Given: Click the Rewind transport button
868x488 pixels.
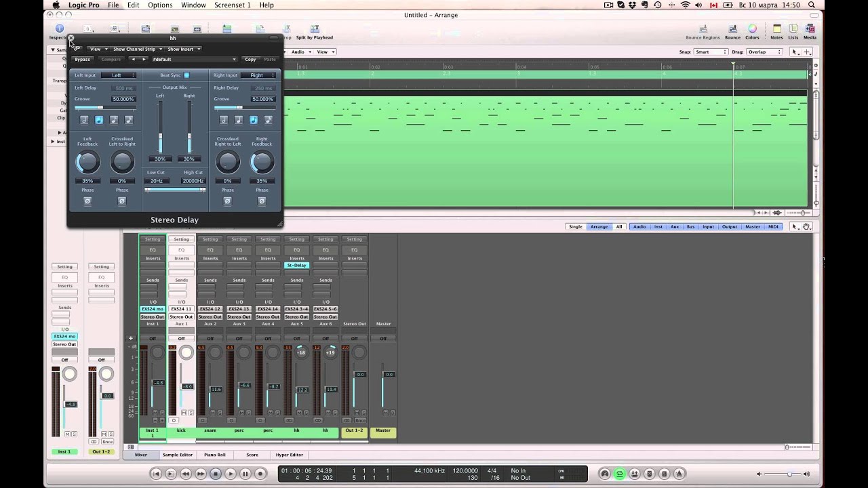Looking at the screenshot, I should pyautogui.click(x=186, y=474).
